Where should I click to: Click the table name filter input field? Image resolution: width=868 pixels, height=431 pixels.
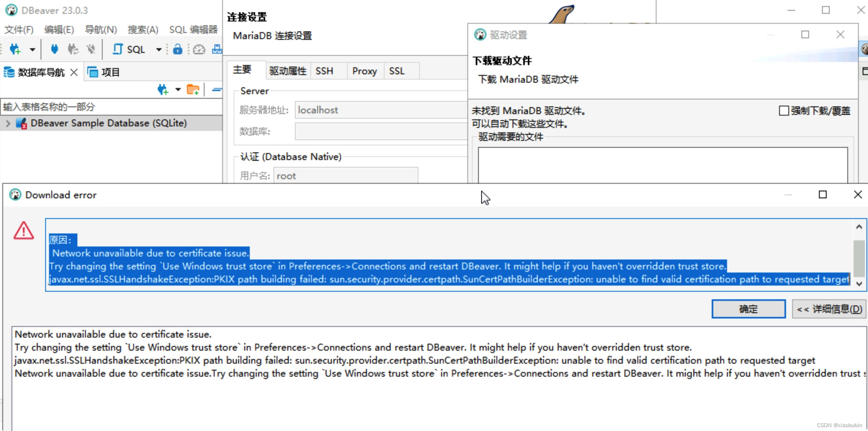click(111, 107)
